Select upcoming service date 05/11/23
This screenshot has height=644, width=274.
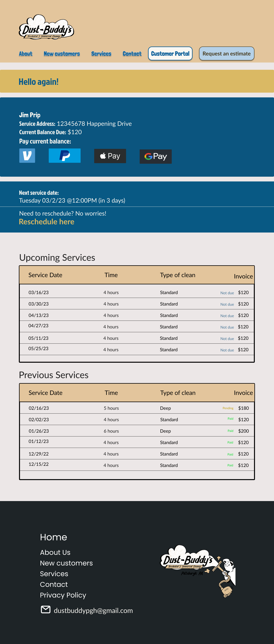click(x=38, y=338)
